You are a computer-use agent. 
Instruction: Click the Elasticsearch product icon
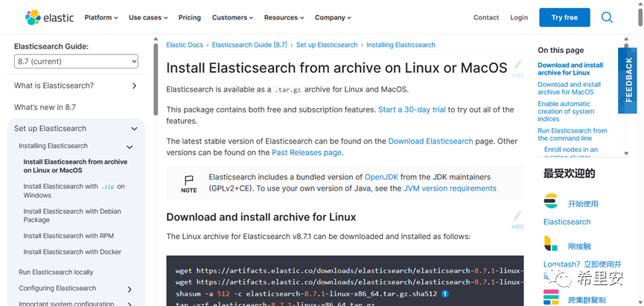click(550, 202)
